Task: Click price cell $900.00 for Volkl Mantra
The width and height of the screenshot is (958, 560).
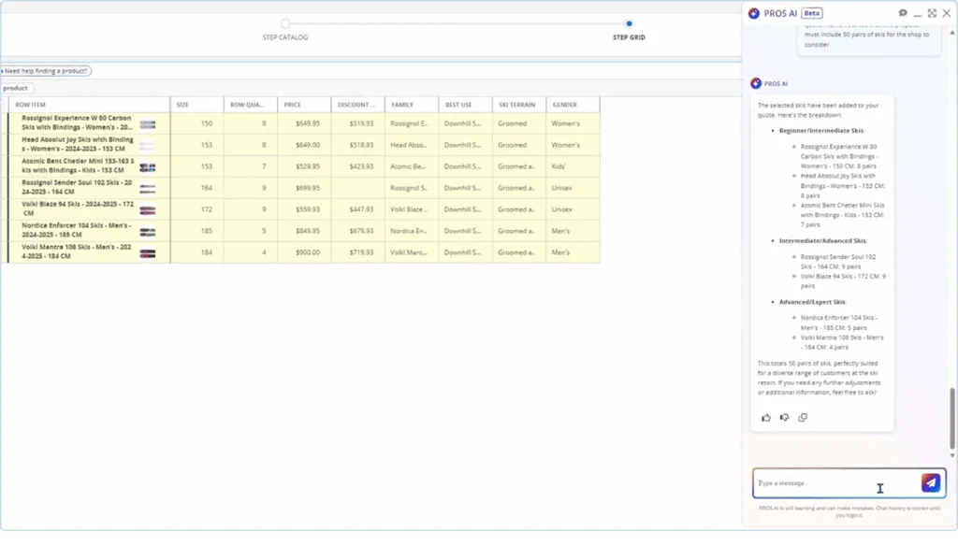Action: click(304, 252)
